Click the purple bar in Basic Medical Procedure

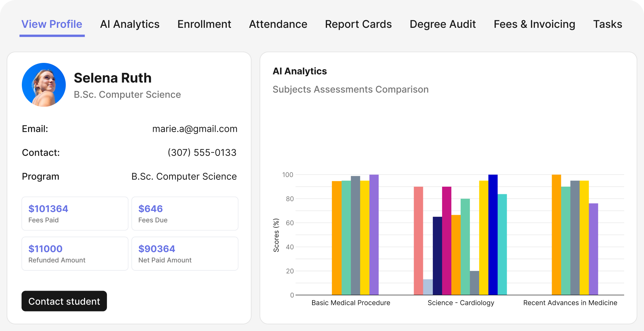[374, 235]
